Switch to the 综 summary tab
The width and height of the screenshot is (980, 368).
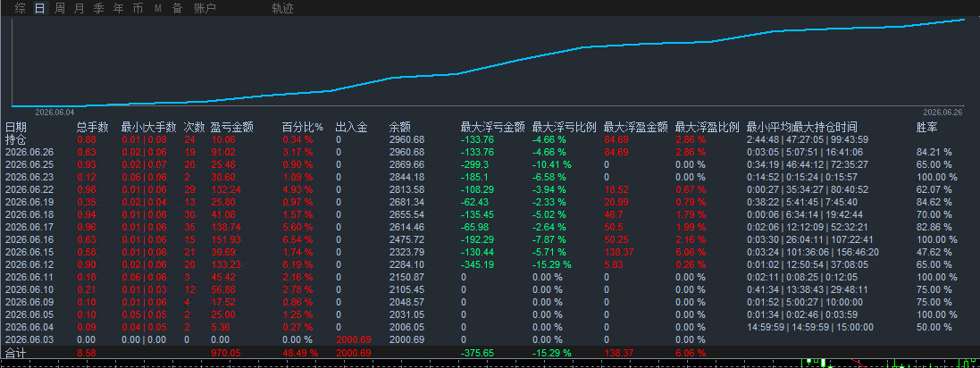(20, 8)
